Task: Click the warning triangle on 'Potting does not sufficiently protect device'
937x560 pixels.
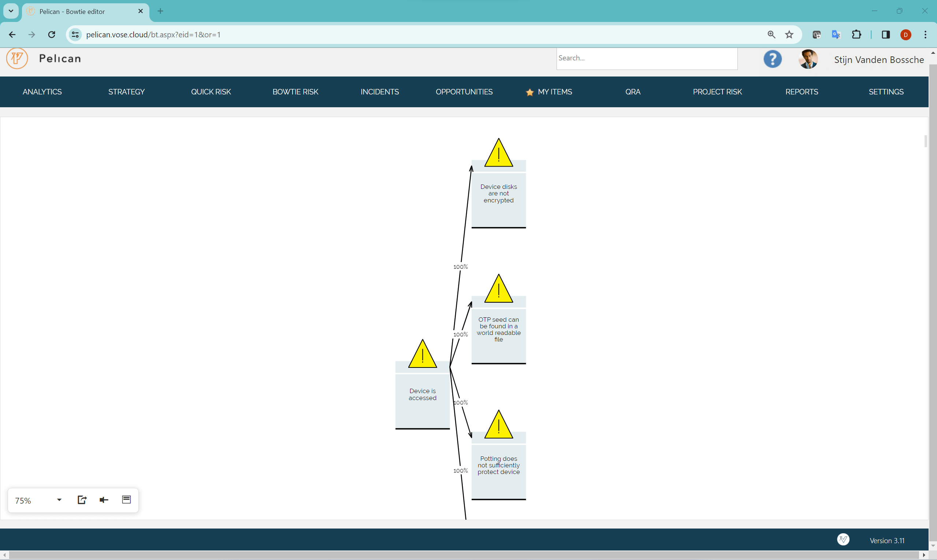Action: pos(498,425)
